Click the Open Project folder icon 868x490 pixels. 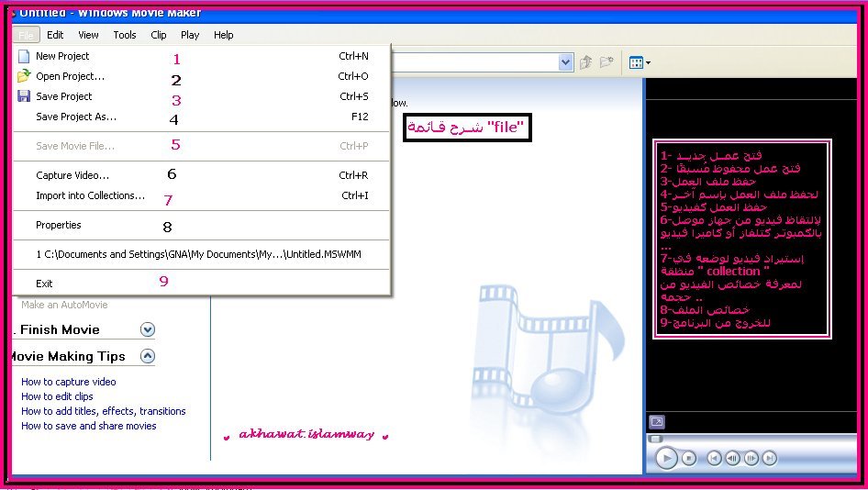[x=24, y=76]
